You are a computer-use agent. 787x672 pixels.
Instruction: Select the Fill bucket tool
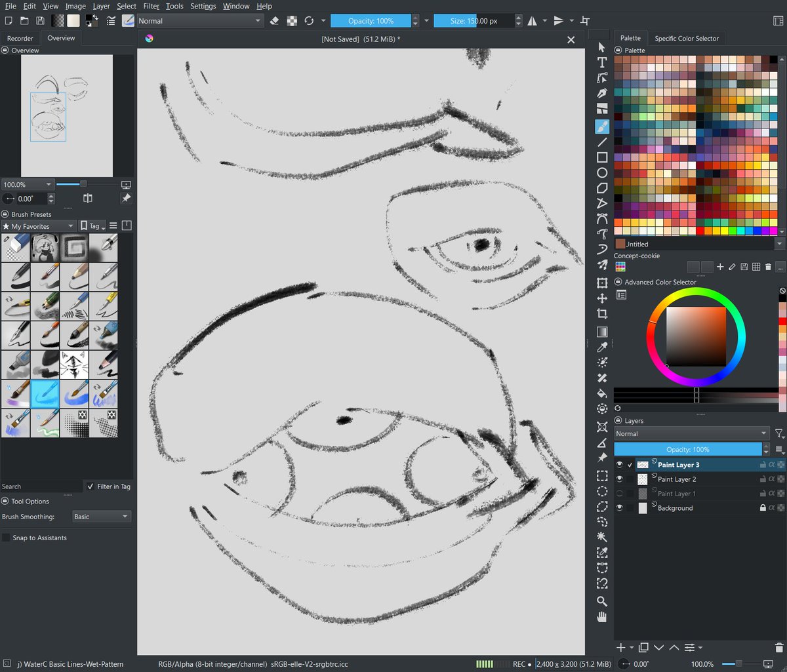point(602,393)
